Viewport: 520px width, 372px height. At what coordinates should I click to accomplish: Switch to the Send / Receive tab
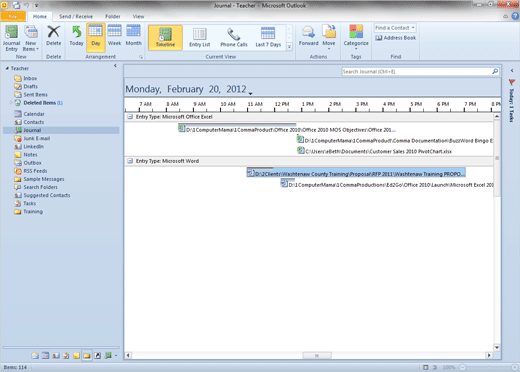coord(76,16)
